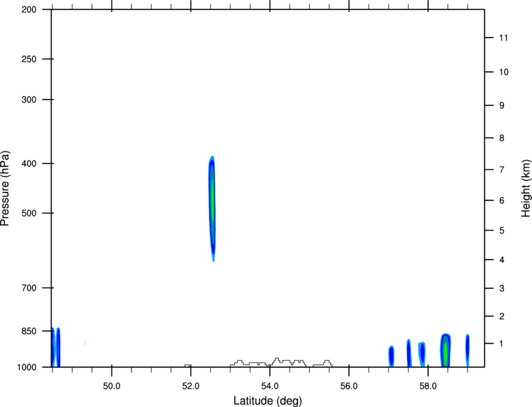Click the narrow contour near 59.0° latitude
This screenshot has height=407, width=532.
pyautogui.click(x=468, y=350)
